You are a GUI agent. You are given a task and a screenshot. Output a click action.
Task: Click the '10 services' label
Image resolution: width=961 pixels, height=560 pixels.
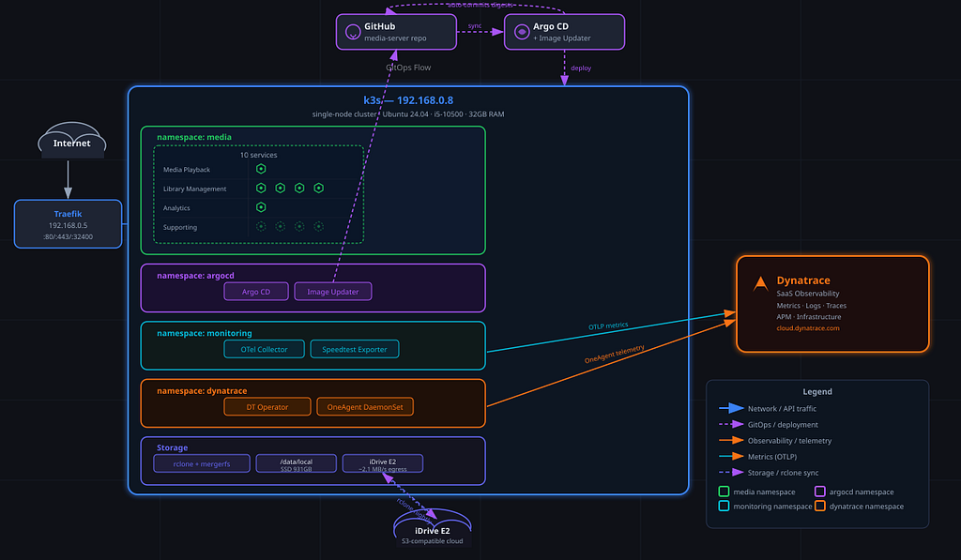pyautogui.click(x=259, y=155)
